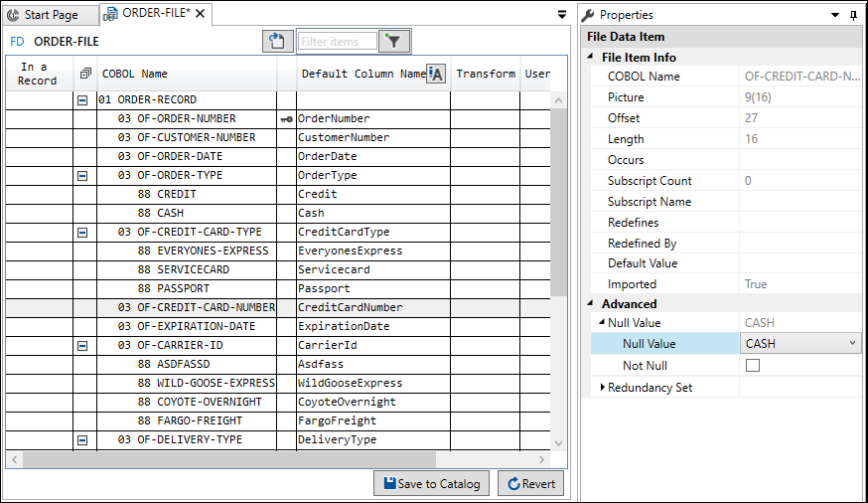868x503 pixels.
Task: Click Save to Catalog button
Action: pos(432,484)
